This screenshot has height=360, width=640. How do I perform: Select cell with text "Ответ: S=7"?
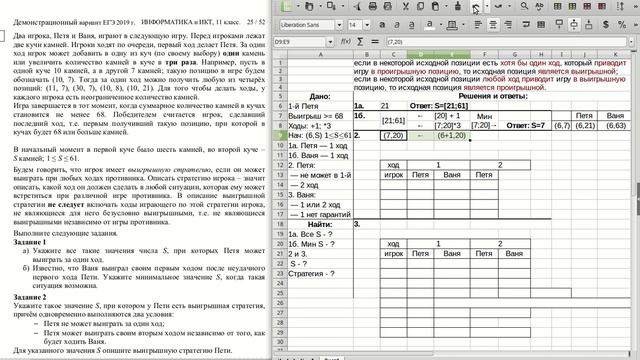pos(525,125)
